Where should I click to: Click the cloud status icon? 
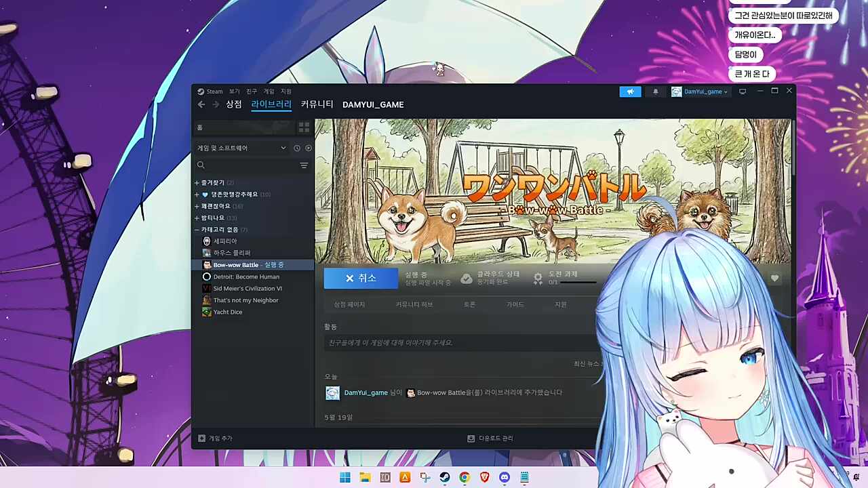tap(467, 278)
